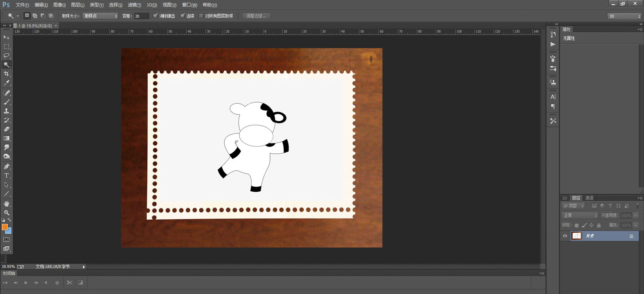The image size is (644, 294).
Task: Open the 3D workspace selector
Action: [x=623, y=15]
